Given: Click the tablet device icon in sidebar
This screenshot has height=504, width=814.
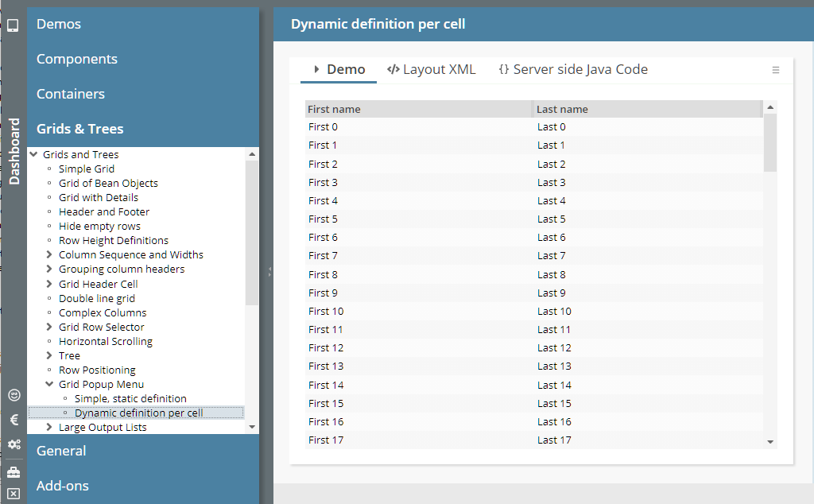Looking at the screenshot, I should [13, 25].
